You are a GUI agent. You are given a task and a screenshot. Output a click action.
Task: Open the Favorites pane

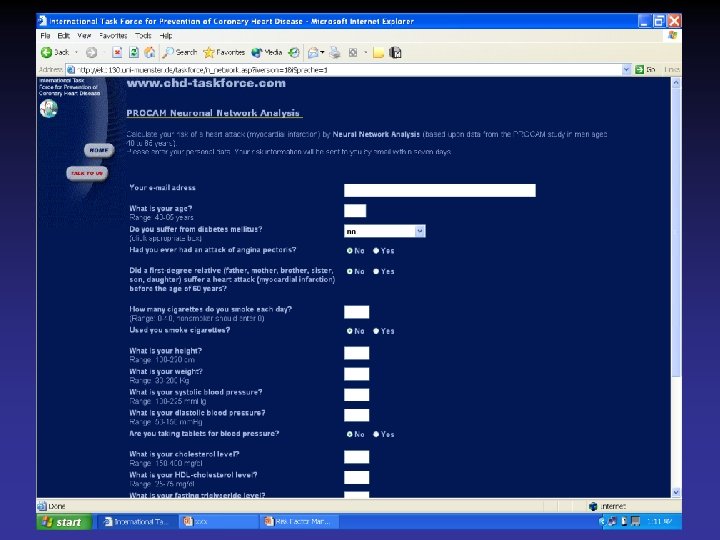click(x=224, y=53)
